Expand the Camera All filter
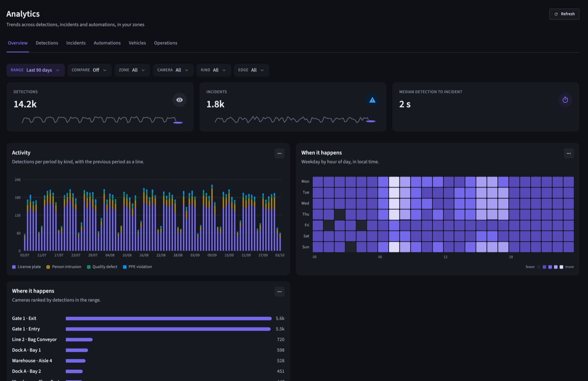This screenshot has height=381, width=588. click(x=173, y=70)
